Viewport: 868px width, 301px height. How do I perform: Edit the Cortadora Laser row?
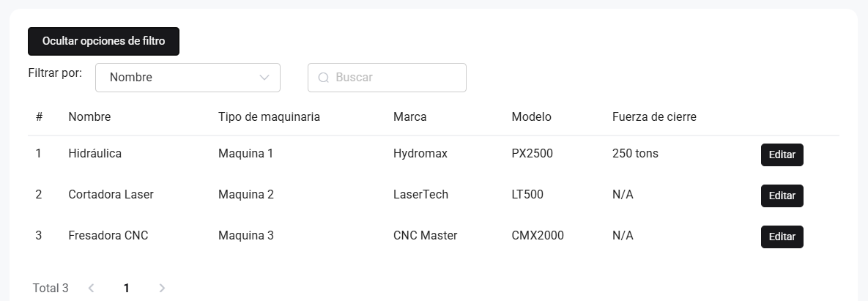(x=782, y=196)
